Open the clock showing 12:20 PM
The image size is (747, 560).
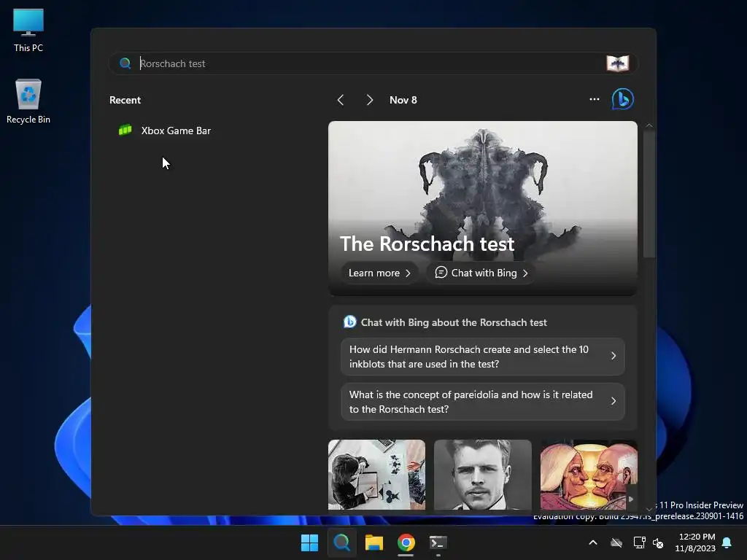pos(695,542)
